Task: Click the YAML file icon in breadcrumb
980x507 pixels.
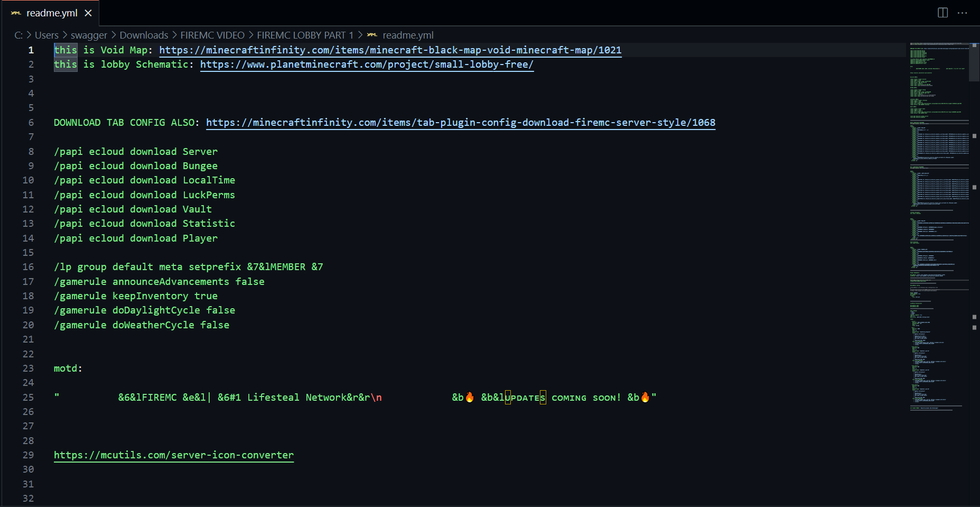Action: pyautogui.click(x=372, y=35)
